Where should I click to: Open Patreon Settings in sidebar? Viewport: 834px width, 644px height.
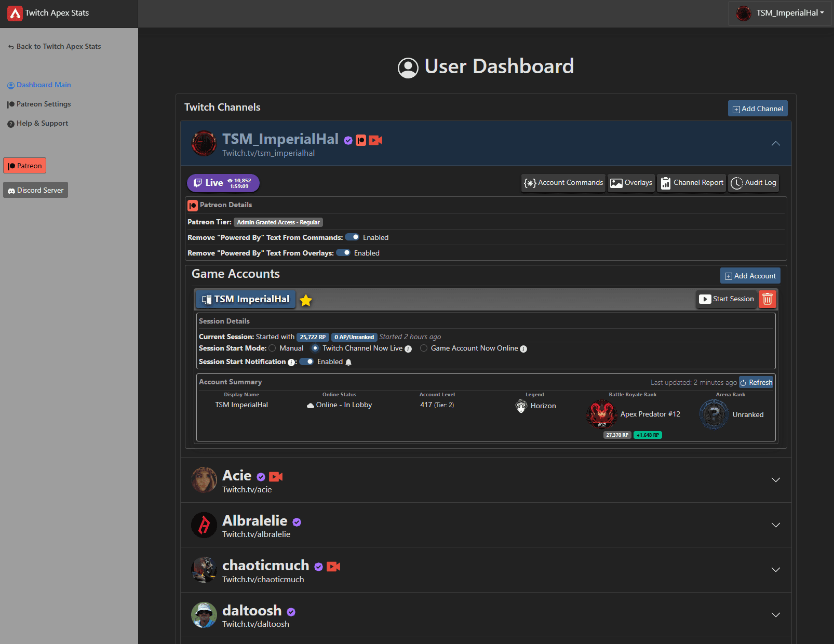click(39, 104)
